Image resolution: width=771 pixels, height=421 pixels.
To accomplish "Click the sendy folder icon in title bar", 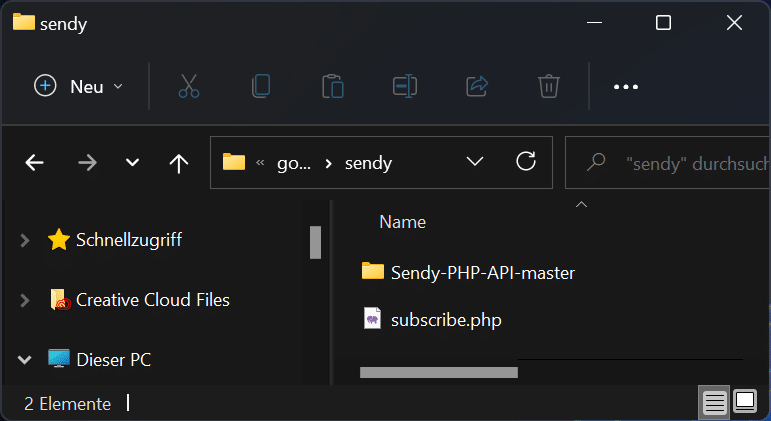I will [x=24, y=22].
